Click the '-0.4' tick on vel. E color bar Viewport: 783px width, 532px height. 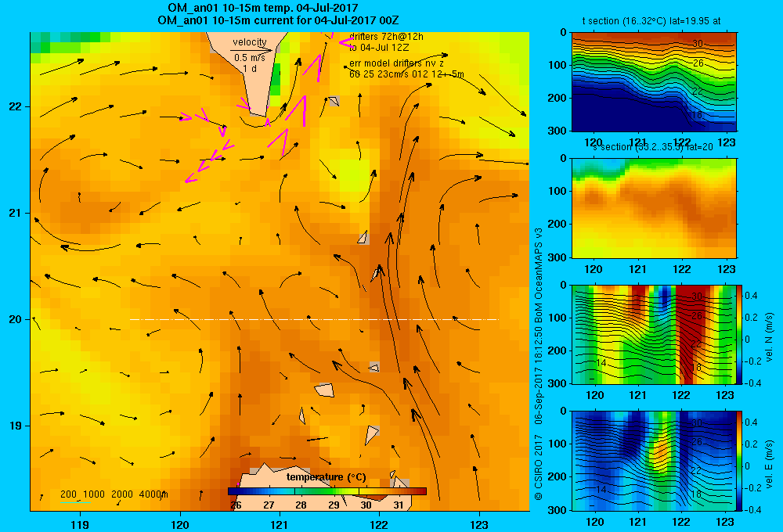tap(752, 509)
